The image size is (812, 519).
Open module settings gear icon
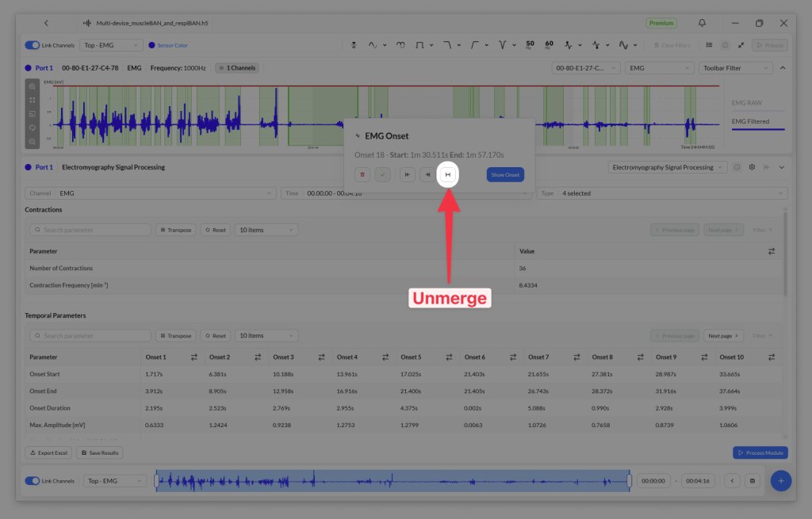click(752, 167)
